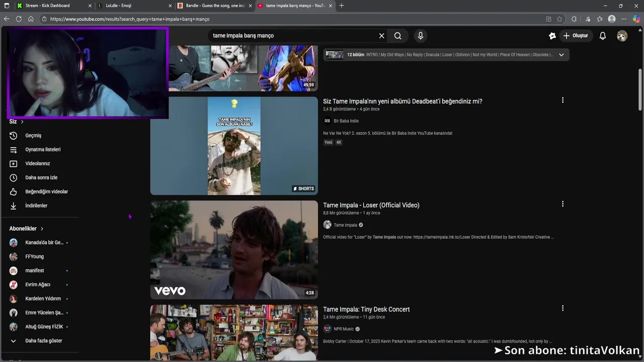Click the split screen icon in address bar
This screenshot has width=644, height=362.
click(x=548, y=19)
